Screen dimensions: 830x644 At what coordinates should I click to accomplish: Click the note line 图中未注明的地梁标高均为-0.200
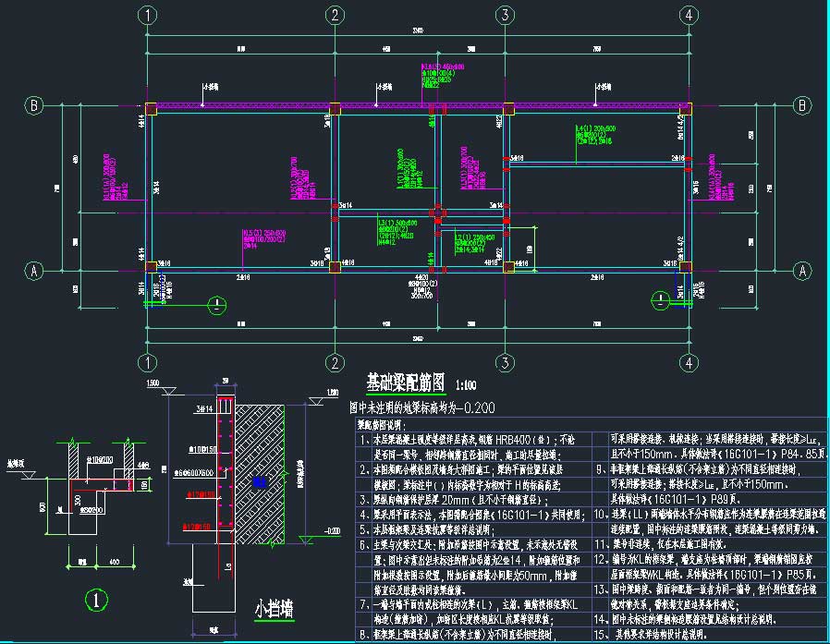pyautogui.click(x=421, y=407)
